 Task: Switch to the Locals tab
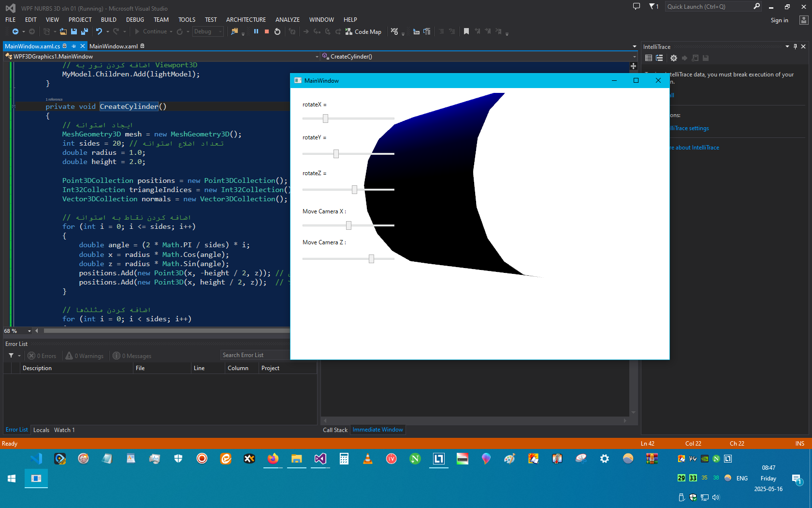pyautogui.click(x=41, y=430)
